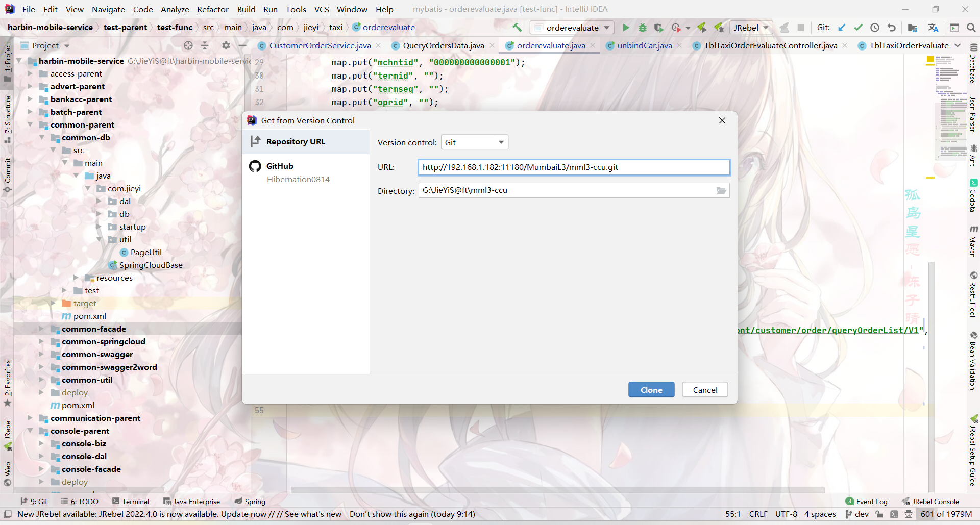Open Search Everywhere magnifier icon
The width and height of the screenshot is (980, 525).
coord(971,28)
